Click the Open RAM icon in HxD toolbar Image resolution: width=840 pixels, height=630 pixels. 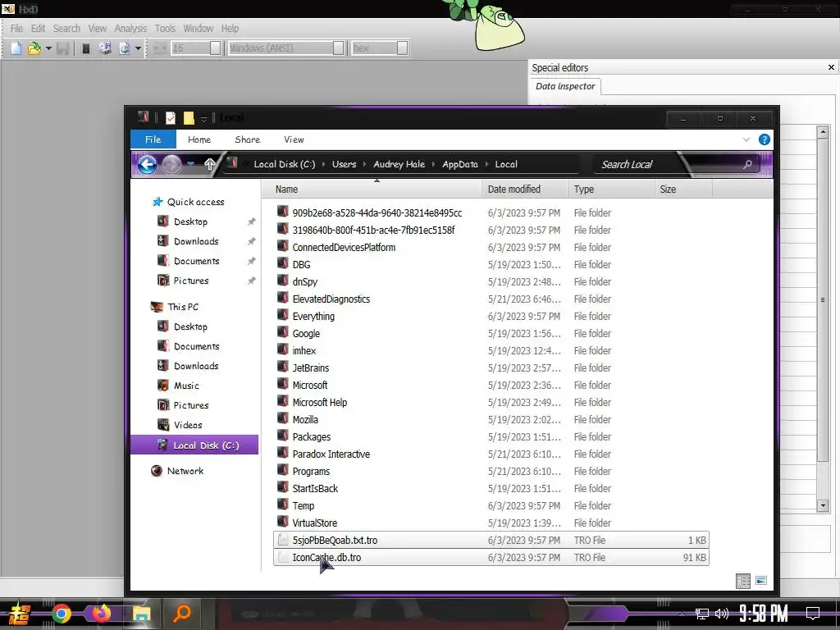85,48
